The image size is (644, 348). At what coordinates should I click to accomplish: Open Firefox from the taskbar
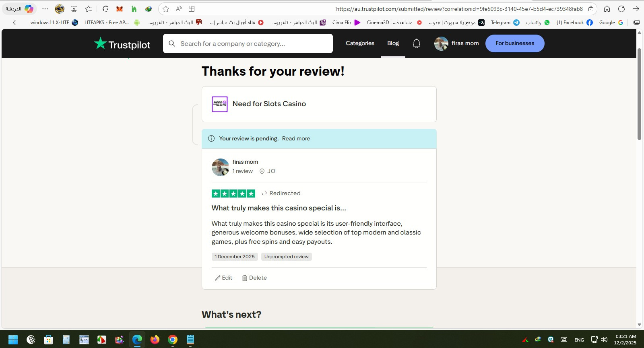click(x=155, y=340)
